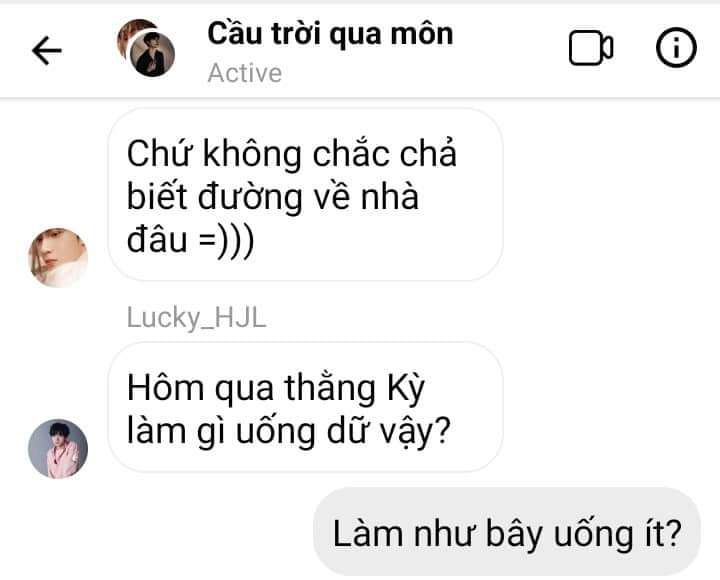Open profile of the light-haired avatar
The width and height of the screenshot is (720, 580).
coord(58,257)
